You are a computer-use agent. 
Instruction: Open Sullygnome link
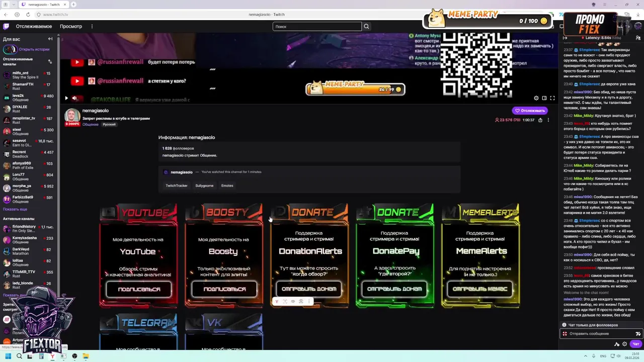pyautogui.click(x=204, y=186)
